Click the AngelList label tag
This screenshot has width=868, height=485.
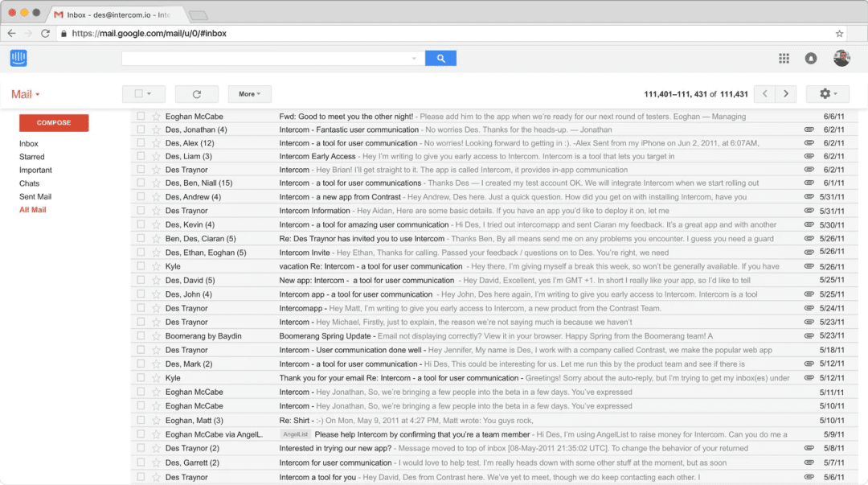(x=295, y=434)
